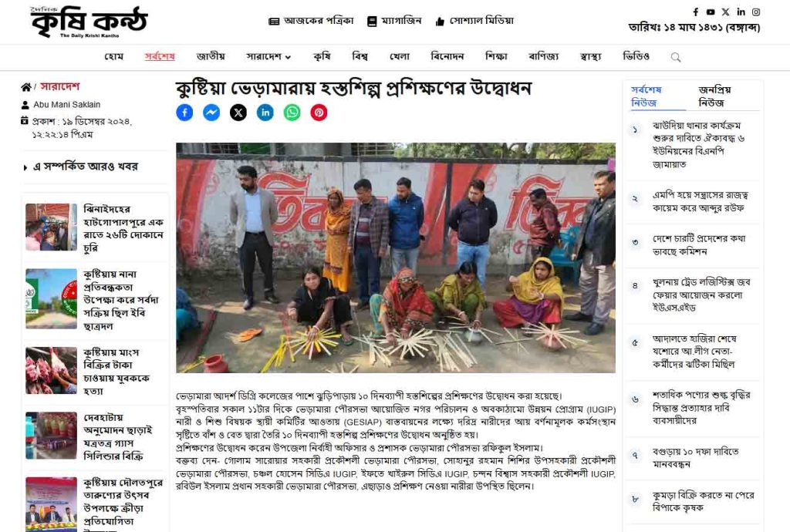Share article on LinkedIn
This screenshot has height=532, width=790.
pyautogui.click(x=265, y=113)
